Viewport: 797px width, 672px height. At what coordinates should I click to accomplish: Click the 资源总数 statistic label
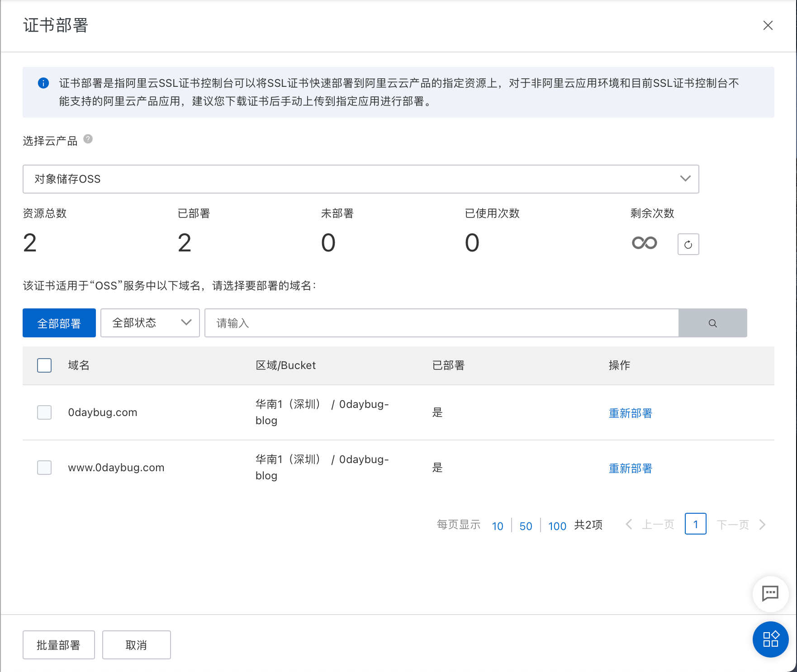(45, 213)
